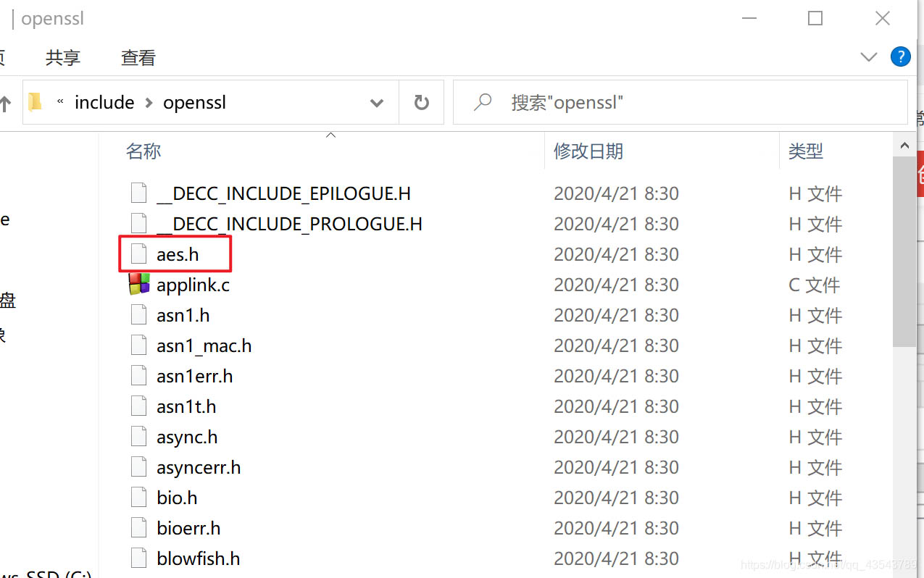Click the blowfish.h file icon
Viewport: 924px width, 578px height.
(138, 558)
